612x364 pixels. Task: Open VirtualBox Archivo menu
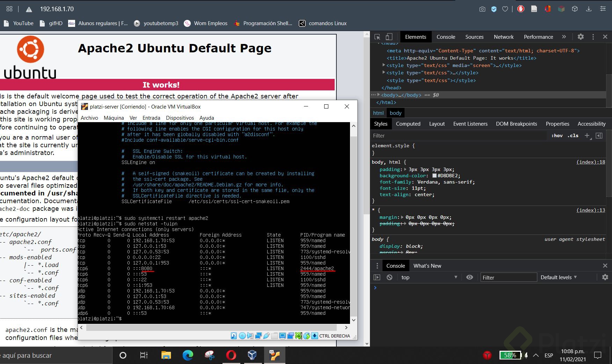click(89, 118)
